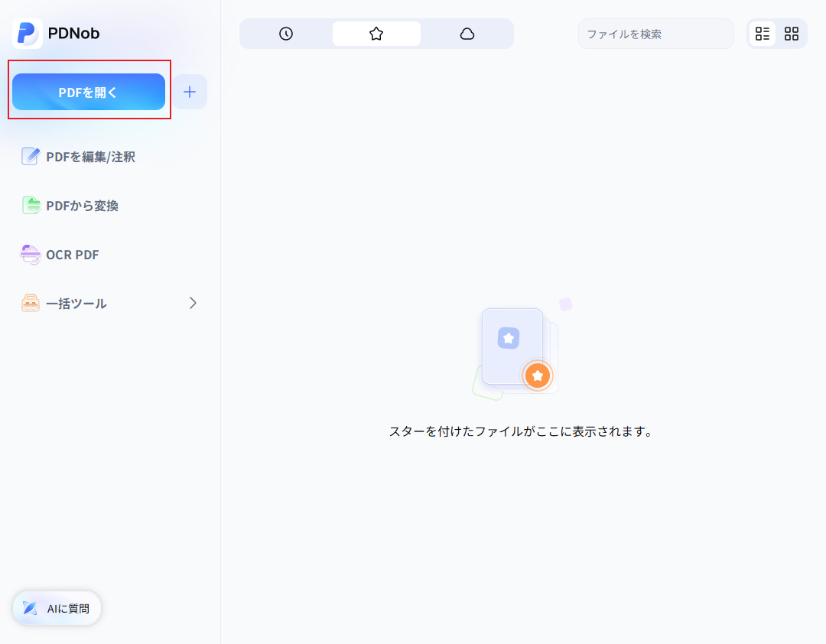Click the PDNob logo icon
Screen dimensions: 826x644
click(x=28, y=33)
